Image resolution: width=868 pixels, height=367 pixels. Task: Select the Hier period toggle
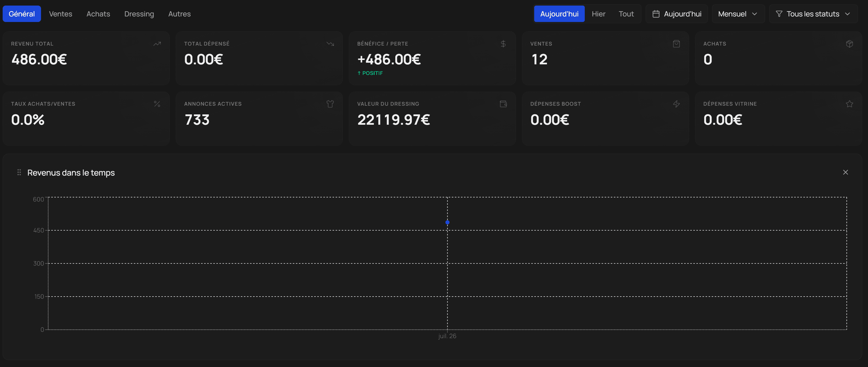pyautogui.click(x=599, y=14)
